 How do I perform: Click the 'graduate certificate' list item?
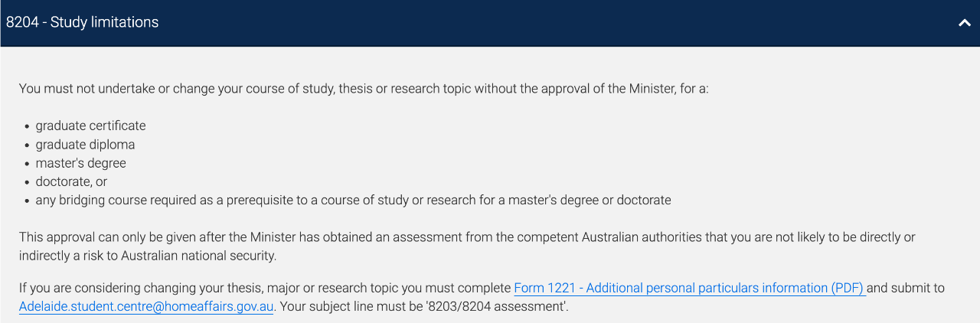coord(90,126)
